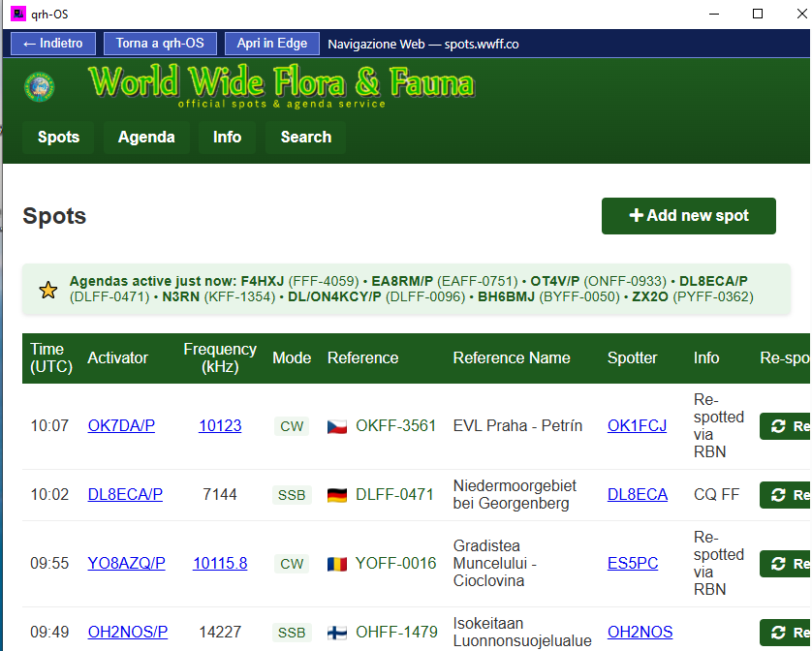This screenshot has width=812, height=651.
Task: Maximize the qrh-OS window
Action: [x=758, y=14]
